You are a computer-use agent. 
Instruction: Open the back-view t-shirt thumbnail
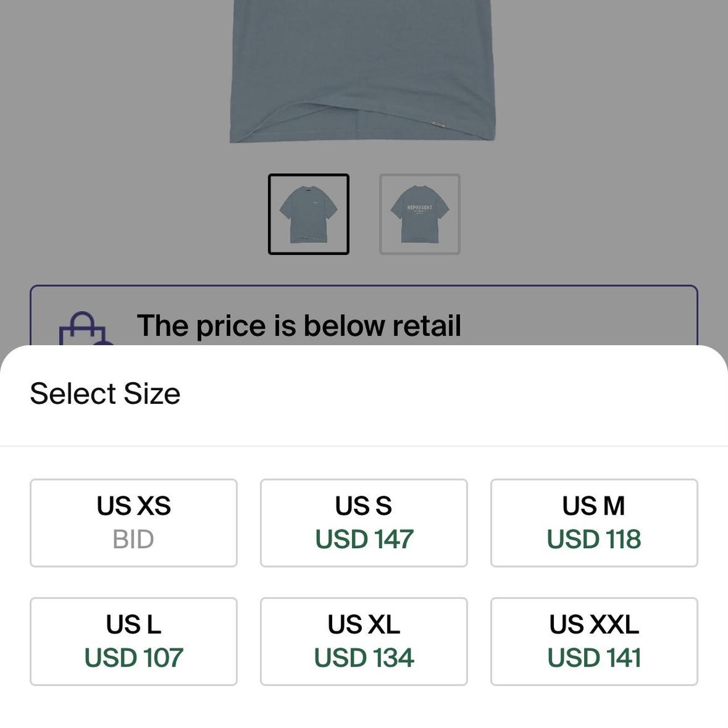[x=420, y=214]
